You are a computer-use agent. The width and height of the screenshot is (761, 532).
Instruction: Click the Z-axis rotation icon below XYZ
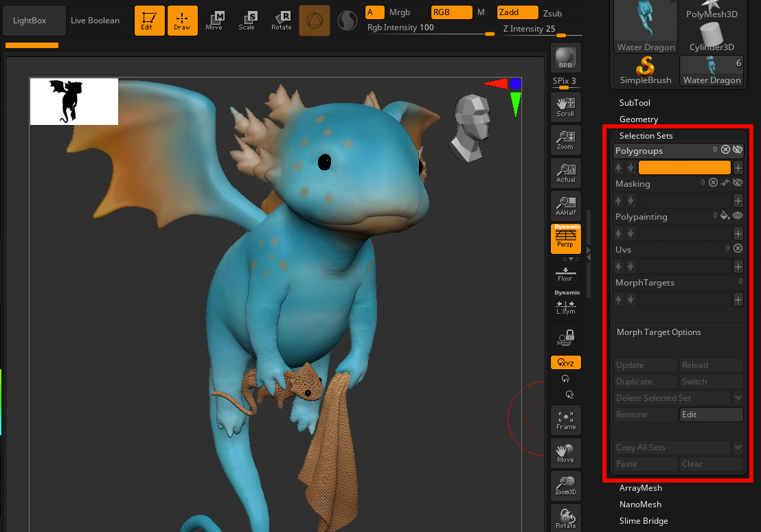[x=569, y=395]
